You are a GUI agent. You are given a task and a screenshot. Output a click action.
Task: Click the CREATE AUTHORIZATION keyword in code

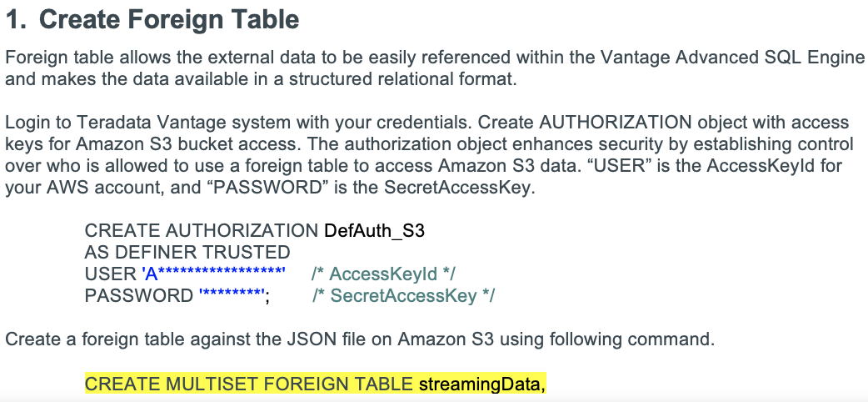click(201, 230)
